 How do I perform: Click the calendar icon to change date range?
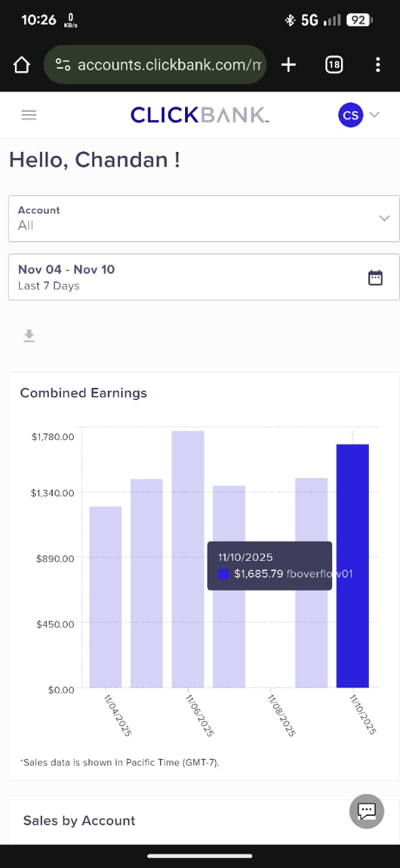point(376,277)
